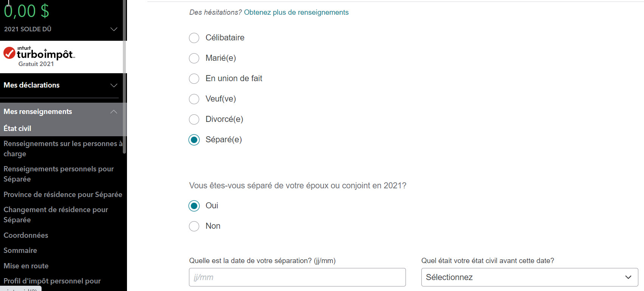
Task: Collapse the Mes renseignements section
Action: click(114, 112)
